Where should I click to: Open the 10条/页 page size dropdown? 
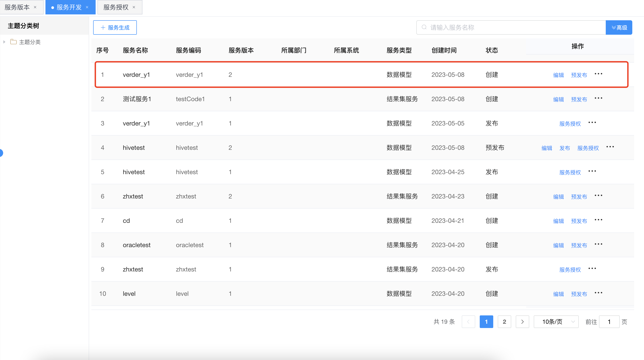tap(556, 322)
